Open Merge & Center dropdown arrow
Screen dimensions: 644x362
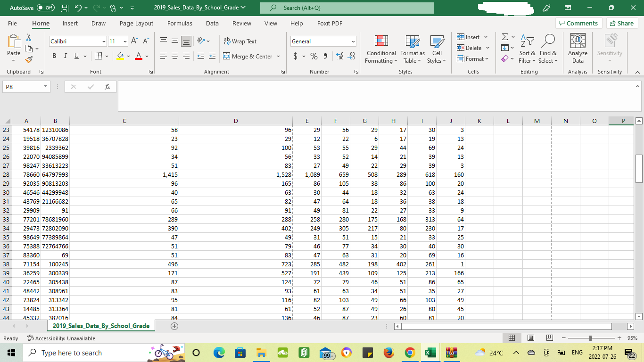click(279, 57)
